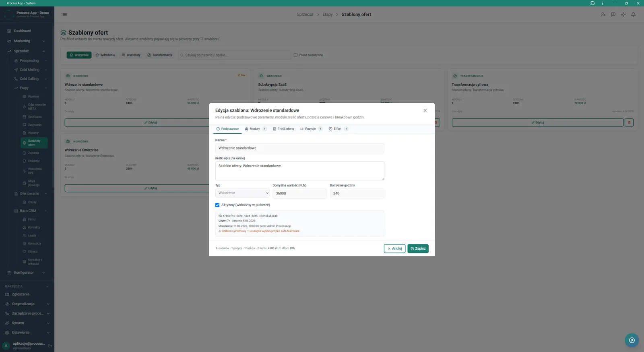This screenshot has height=352, width=644.
Task: Select the Wszystkie filter
Action: click(x=79, y=55)
